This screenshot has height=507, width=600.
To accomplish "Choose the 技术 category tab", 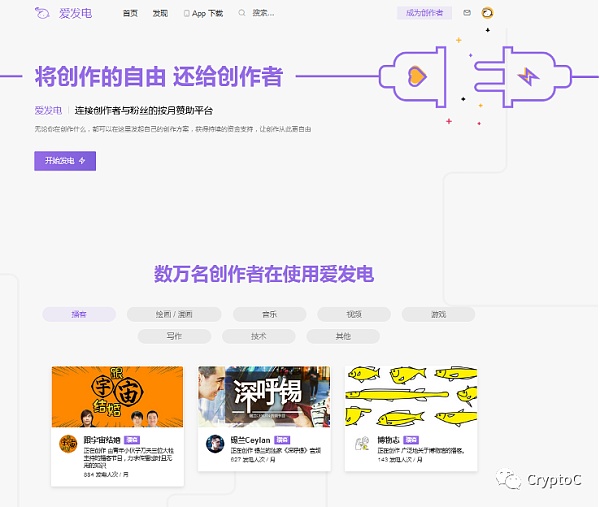I will (258, 337).
